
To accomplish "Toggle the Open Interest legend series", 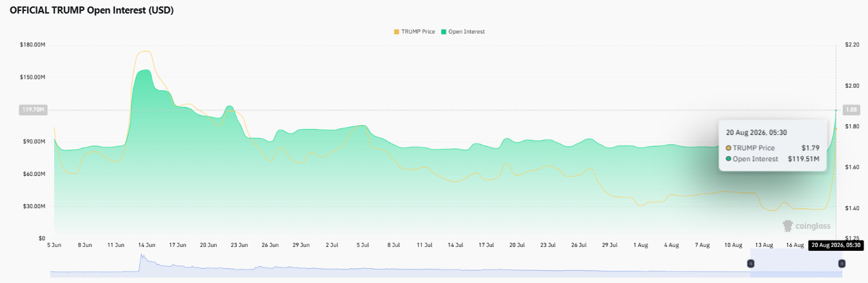I will 462,32.
